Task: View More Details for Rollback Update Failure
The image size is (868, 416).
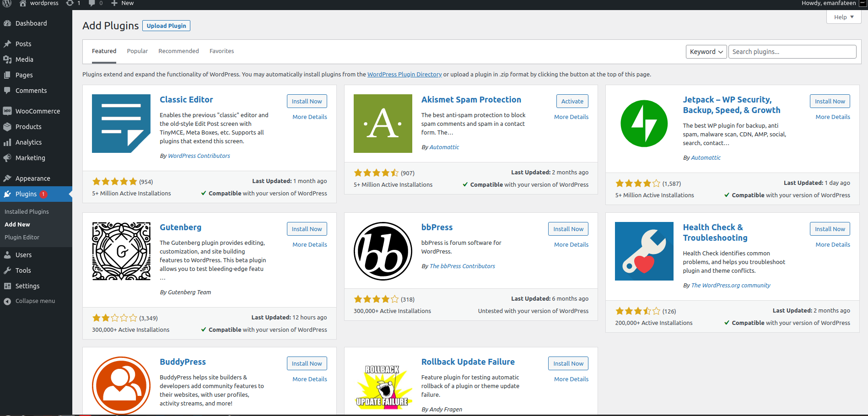Action: pyautogui.click(x=571, y=379)
